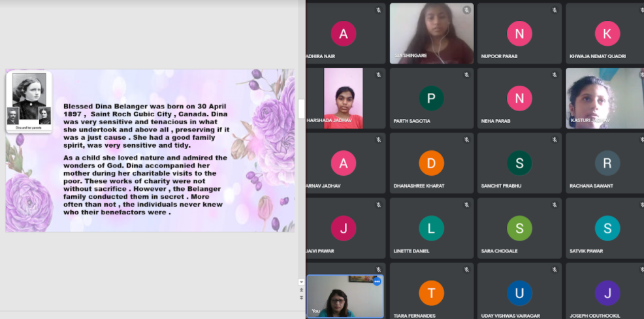Viewport: 644px width, 319px height.
Task: Click the purple 'J' avatar of Joseph Oduthookil
Action: (x=607, y=293)
